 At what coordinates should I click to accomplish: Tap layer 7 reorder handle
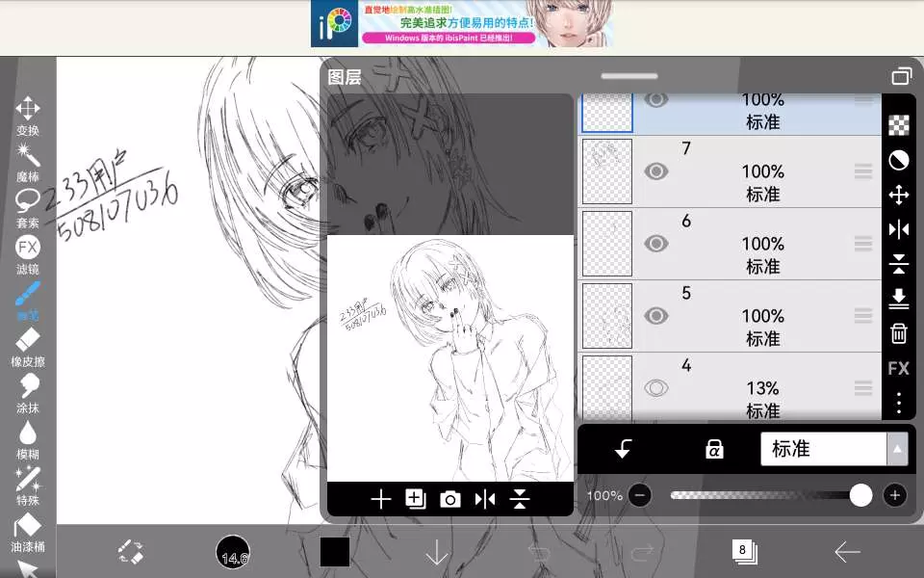coord(863,171)
